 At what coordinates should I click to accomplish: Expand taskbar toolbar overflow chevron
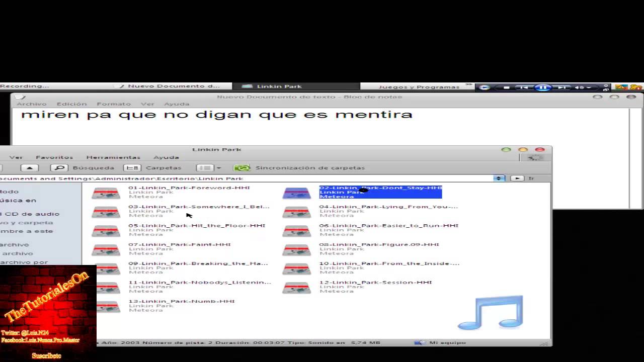click(x=469, y=85)
